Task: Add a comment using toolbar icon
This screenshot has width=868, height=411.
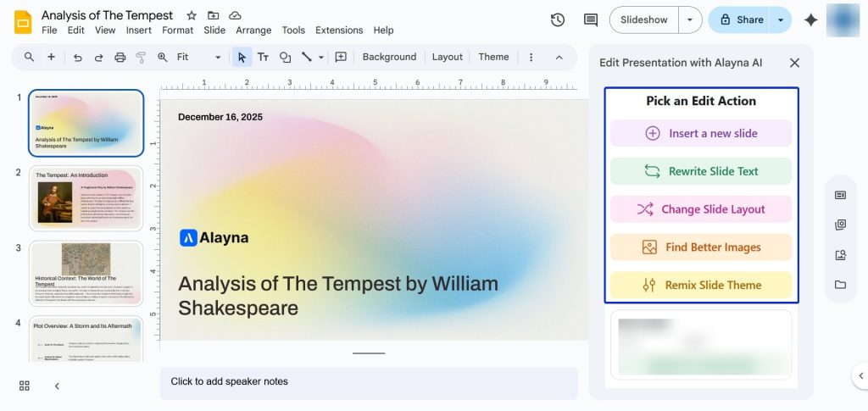Action: (x=341, y=57)
